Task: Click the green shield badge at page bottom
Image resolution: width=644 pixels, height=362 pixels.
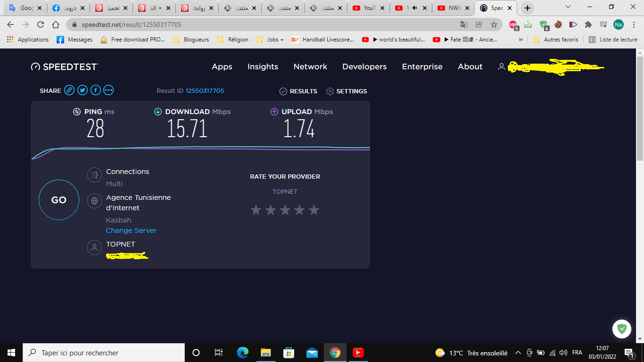Action: click(622, 329)
